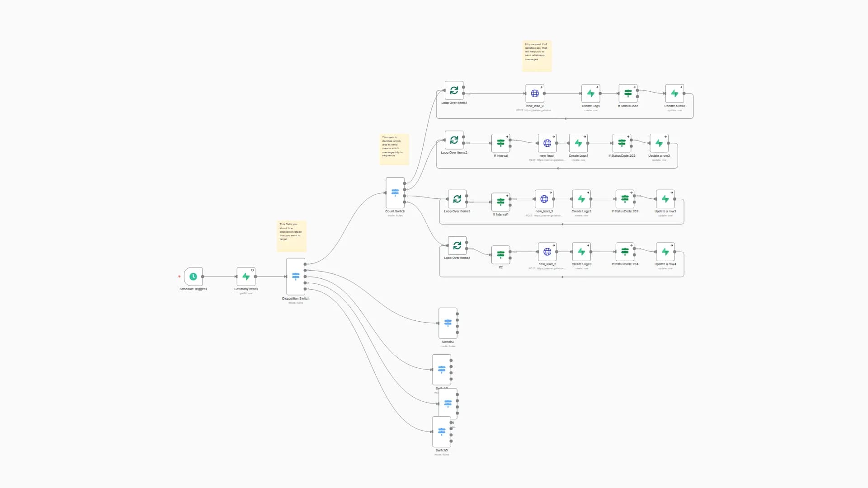Click the Switch2 node

[448, 323]
